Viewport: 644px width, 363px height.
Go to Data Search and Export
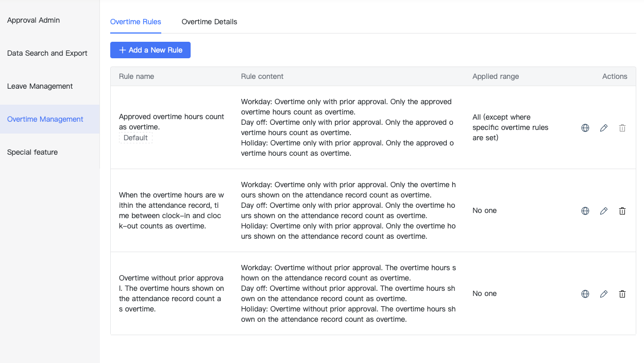[x=47, y=53]
